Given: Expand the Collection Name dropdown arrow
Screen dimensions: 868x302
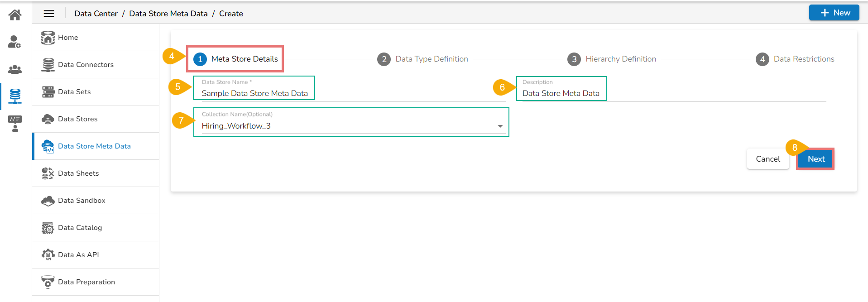Looking at the screenshot, I should click(x=500, y=126).
